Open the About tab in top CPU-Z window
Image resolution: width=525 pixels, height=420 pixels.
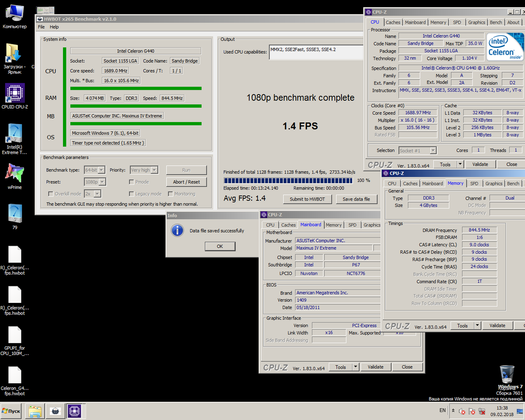pyautogui.click(x=513, y=23)
